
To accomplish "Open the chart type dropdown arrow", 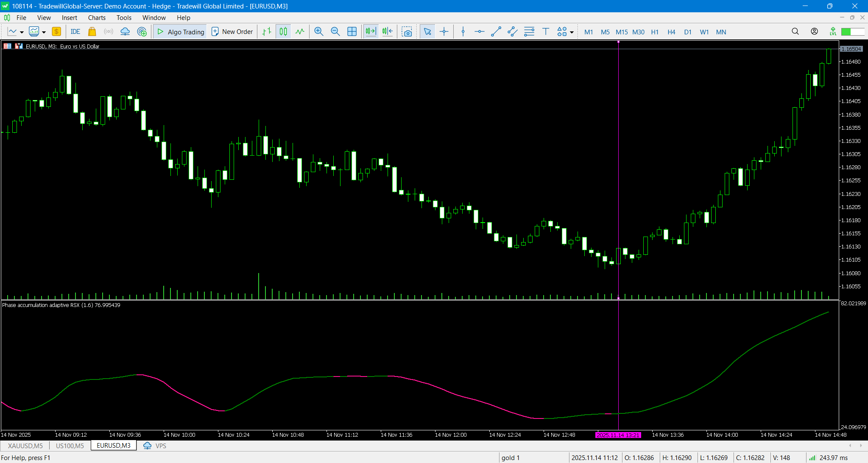I will [22, 32].
